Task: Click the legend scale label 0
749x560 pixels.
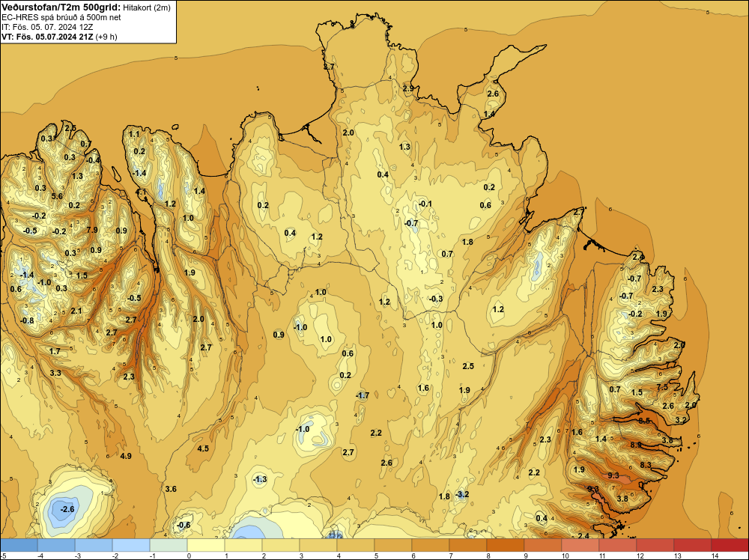Action: tap(189, 556)
